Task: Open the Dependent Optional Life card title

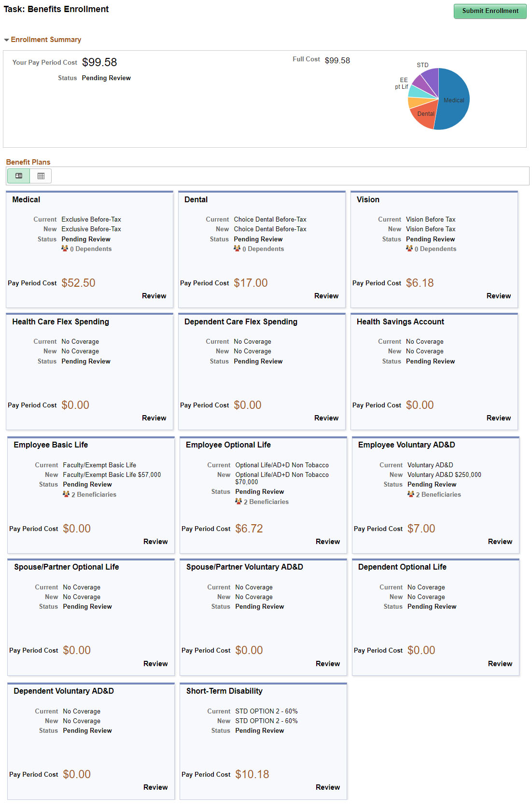Action: pos(402,567)
